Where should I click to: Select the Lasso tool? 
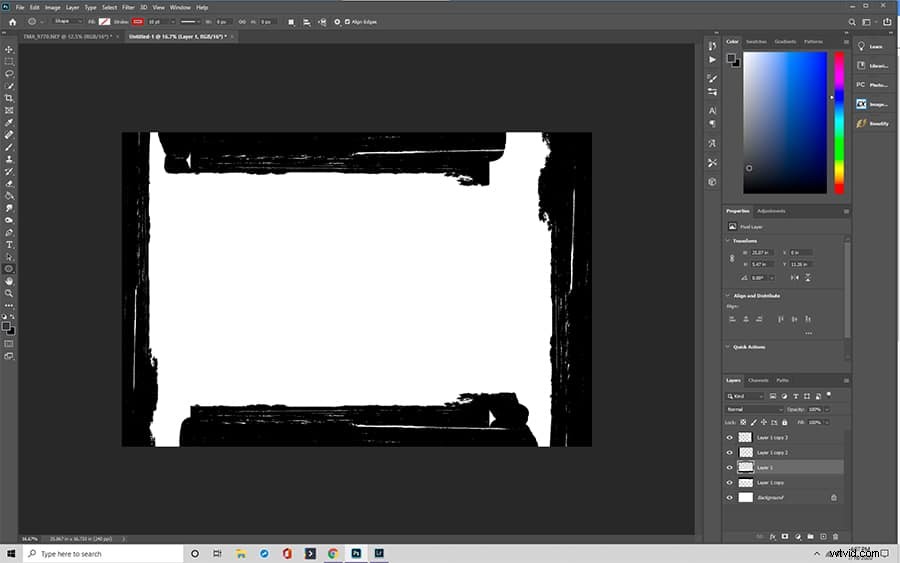[x=9, y=74]
